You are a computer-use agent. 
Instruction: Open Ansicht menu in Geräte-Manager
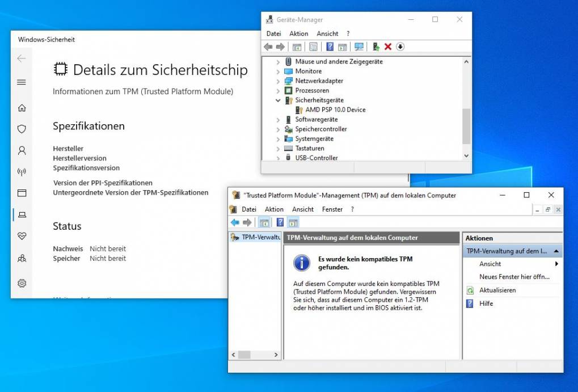(327, 33)
